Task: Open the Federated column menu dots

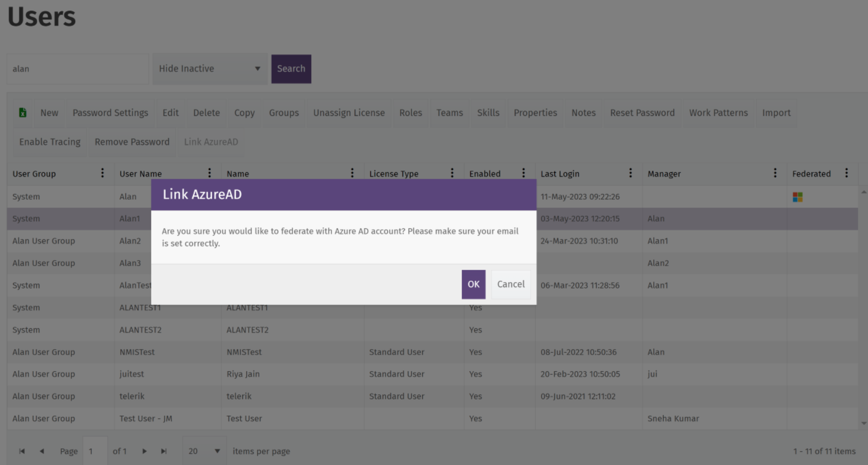Action: (x=846, y=173)
